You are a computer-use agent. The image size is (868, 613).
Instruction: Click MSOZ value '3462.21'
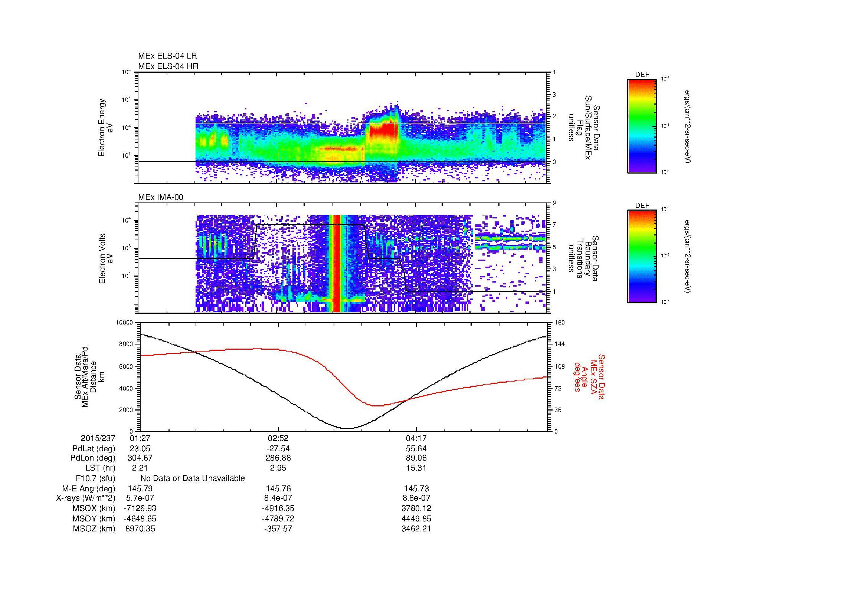(x=416, y=529)
